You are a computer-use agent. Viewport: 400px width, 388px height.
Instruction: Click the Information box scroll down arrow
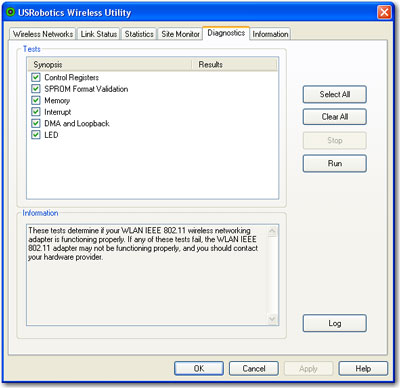tap(272, 319)
